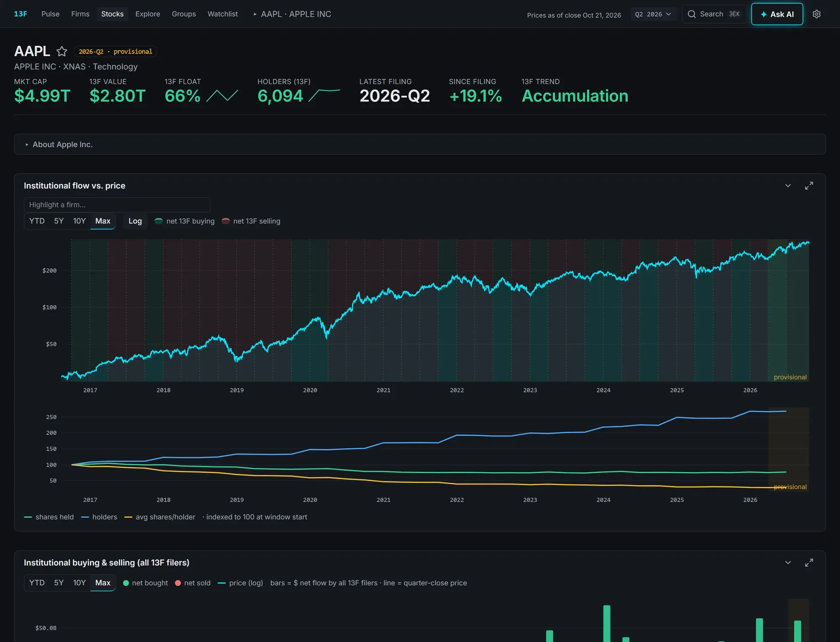Select Max range on flow chart

click(103, 221)
